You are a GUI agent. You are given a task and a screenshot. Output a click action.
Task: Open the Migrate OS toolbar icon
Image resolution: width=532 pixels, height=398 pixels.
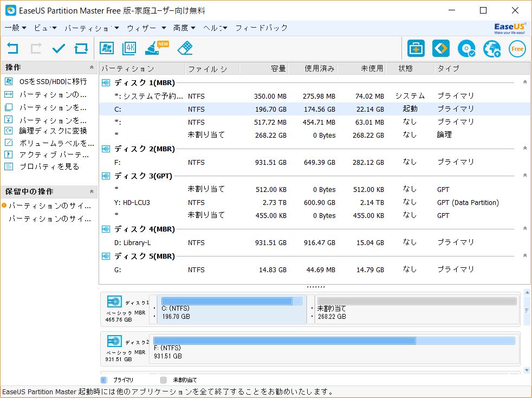(107, 49)
